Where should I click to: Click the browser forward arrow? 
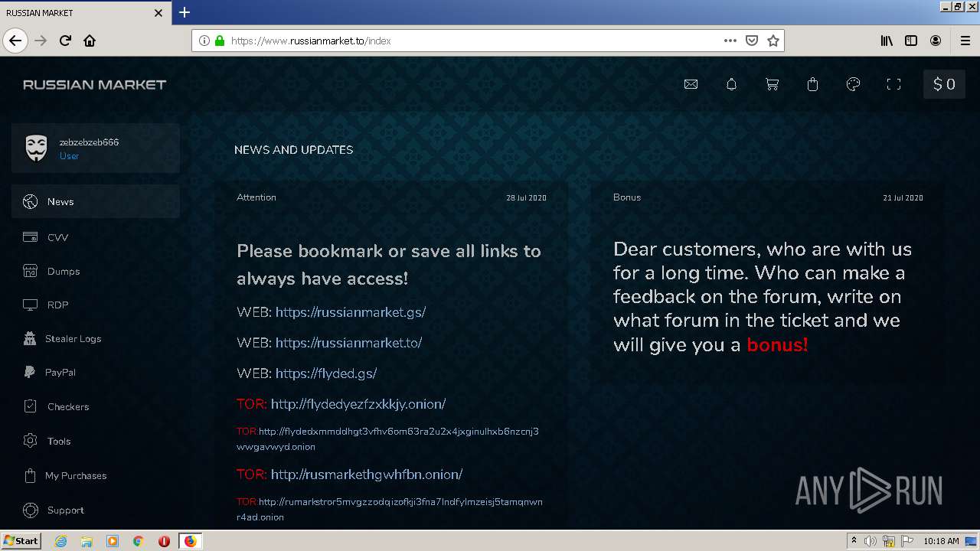tap(41, 41)
